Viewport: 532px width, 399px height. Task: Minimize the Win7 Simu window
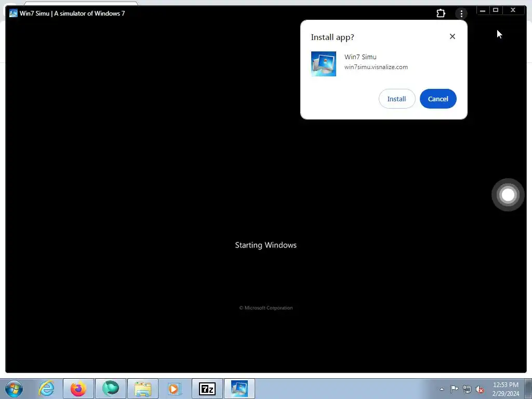[x=483, y=10]
